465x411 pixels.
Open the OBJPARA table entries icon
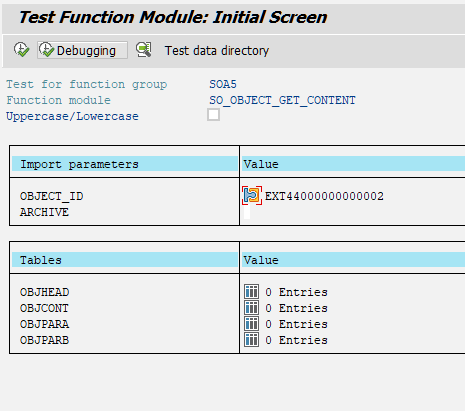point(251,324)
